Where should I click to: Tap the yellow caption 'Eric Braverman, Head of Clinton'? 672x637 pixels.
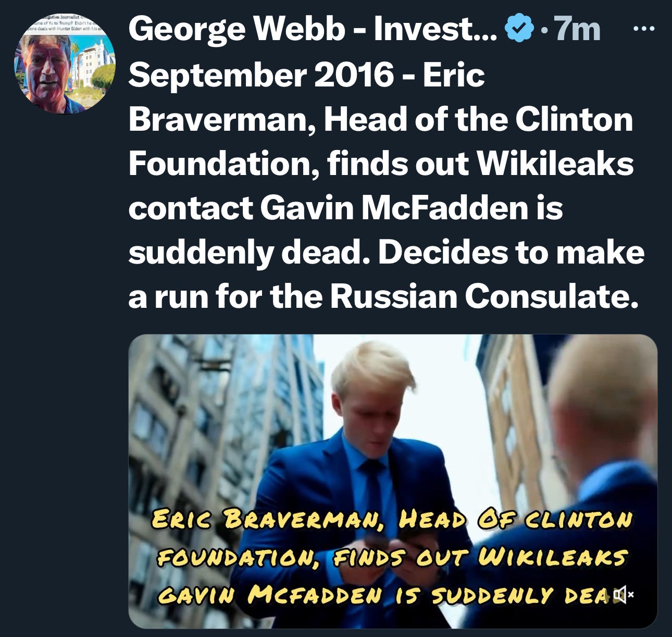393,520
